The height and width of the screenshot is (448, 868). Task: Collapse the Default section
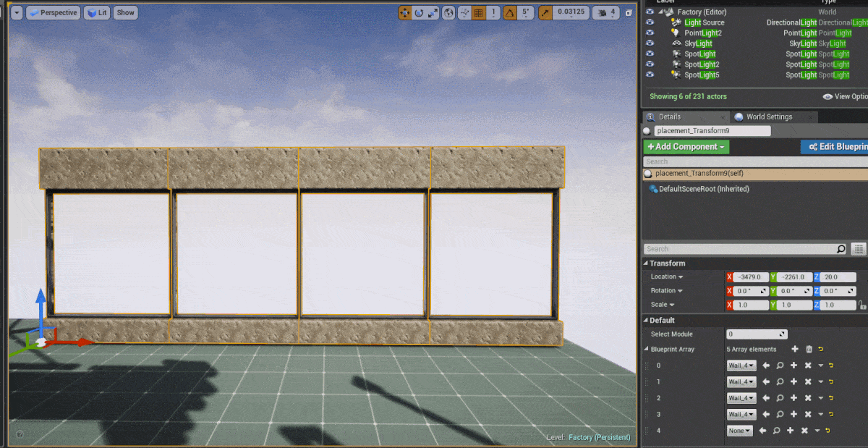(x=646, y=320)
